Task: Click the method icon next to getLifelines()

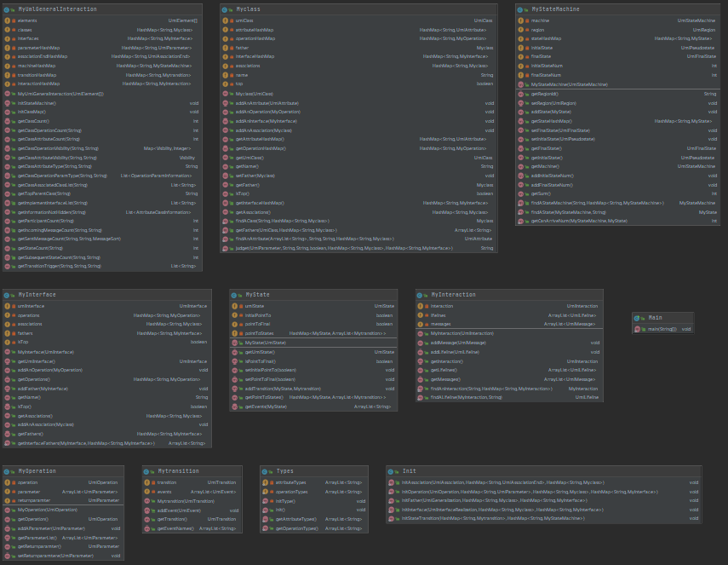Action: tap(420, 371)
